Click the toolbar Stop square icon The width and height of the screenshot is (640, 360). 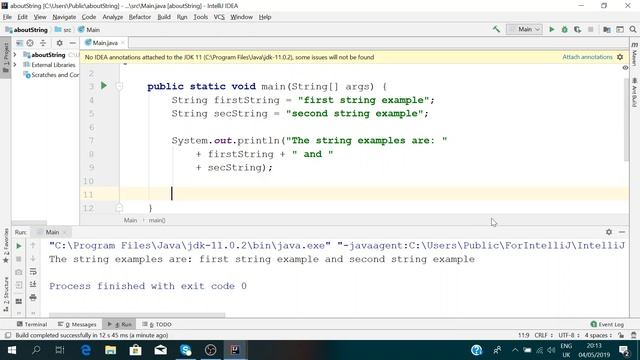click(x=590, y=29)
